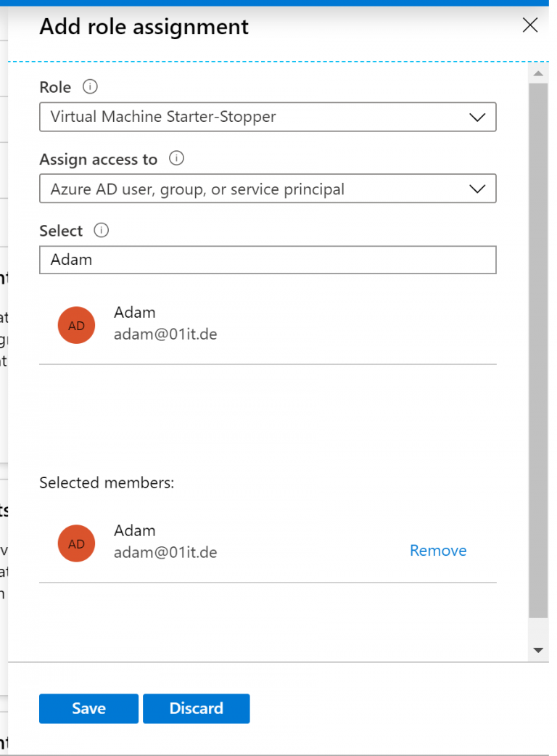Screen dimensions: 557x756
Task: Open the Virtual Machine Starter-Stopper role dropdown
Action: (254, 117)
